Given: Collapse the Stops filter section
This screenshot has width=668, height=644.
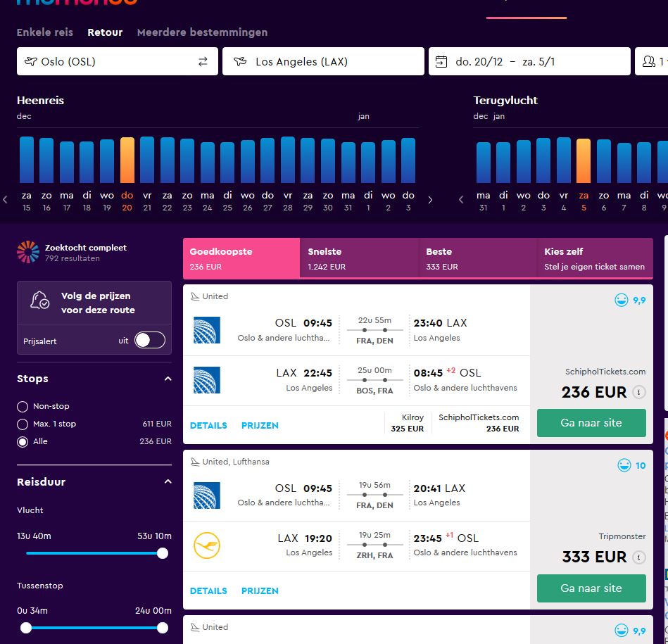Looking at the screenshot, I should pos(168,379).
